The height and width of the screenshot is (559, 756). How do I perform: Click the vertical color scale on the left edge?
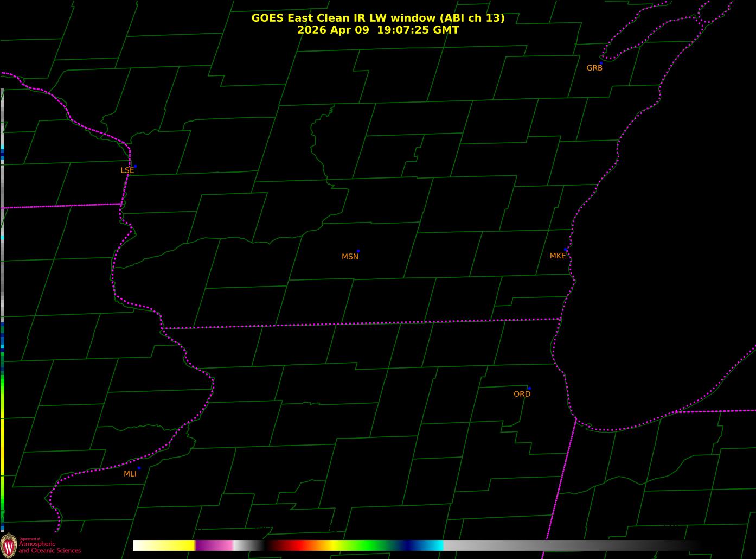pos(2,310)
